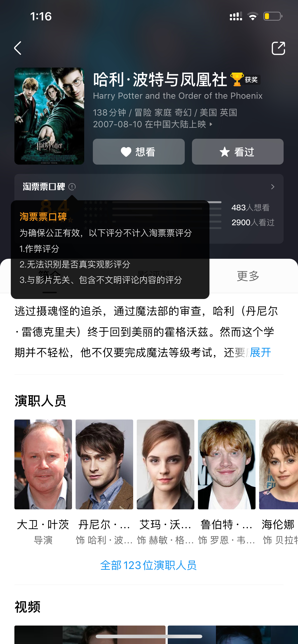Image resolution: width=298 pixels, height=644 pixels.
Task: Open all 全部123位演职人员 link
Action: click(149, 565)
